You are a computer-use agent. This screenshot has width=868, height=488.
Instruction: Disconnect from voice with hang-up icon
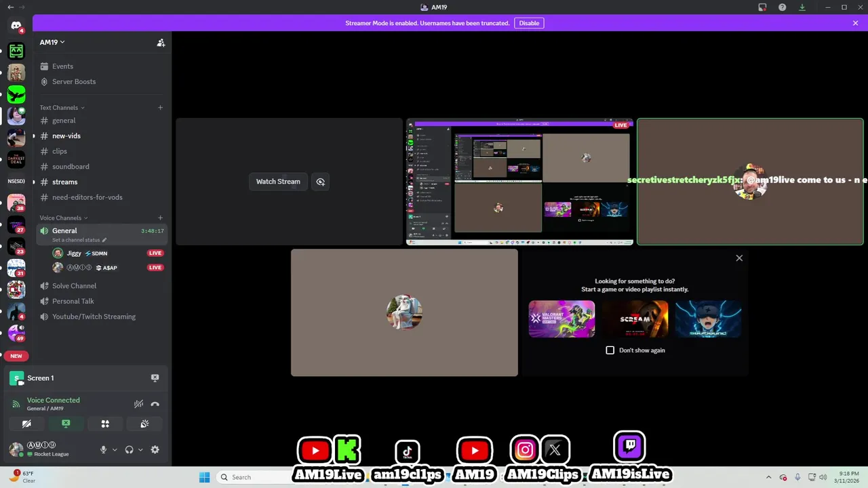[x=155, y=404]
